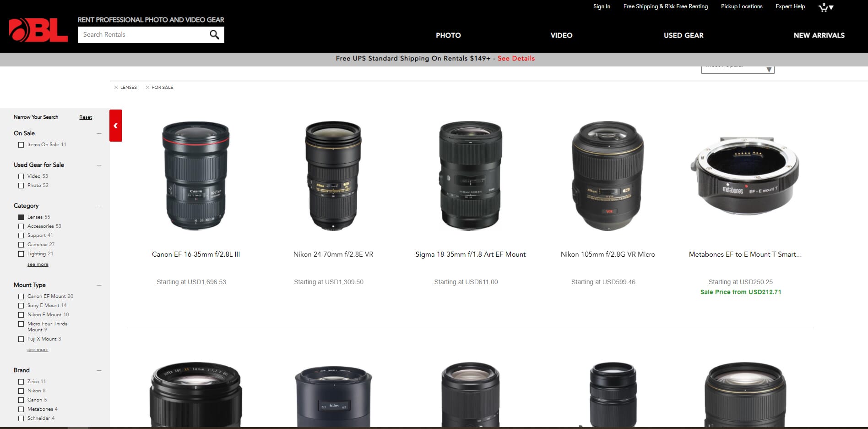
Task: Open Nikon 105mm f/2.8G VR Micro title
Action: [x=608, y=254]
